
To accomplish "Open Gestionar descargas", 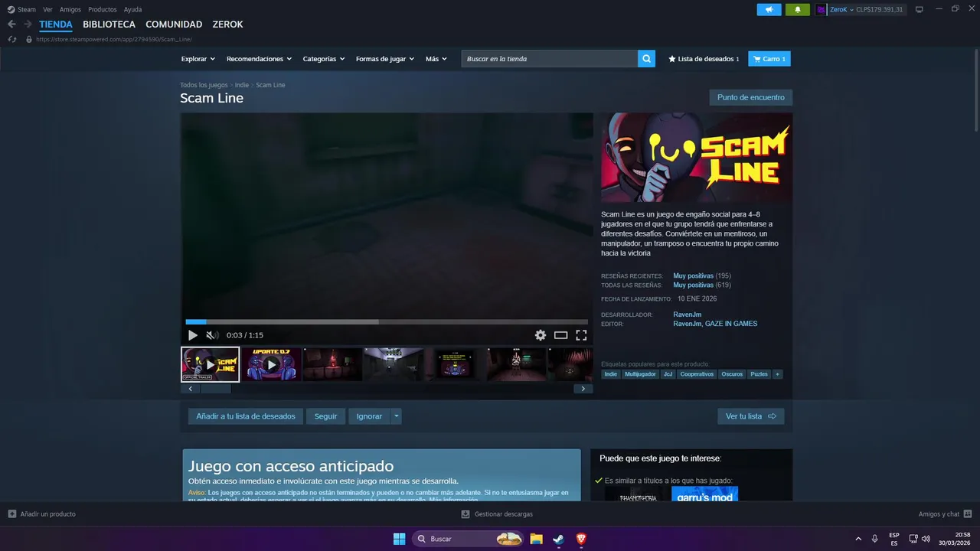I will (498, 514).
